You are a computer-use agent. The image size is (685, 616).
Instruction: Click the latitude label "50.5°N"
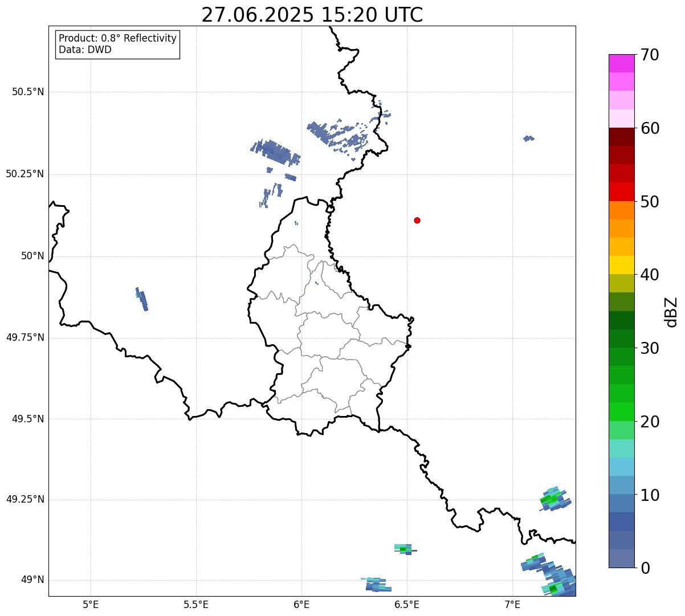pyautogui.click(x=28, y=92)
